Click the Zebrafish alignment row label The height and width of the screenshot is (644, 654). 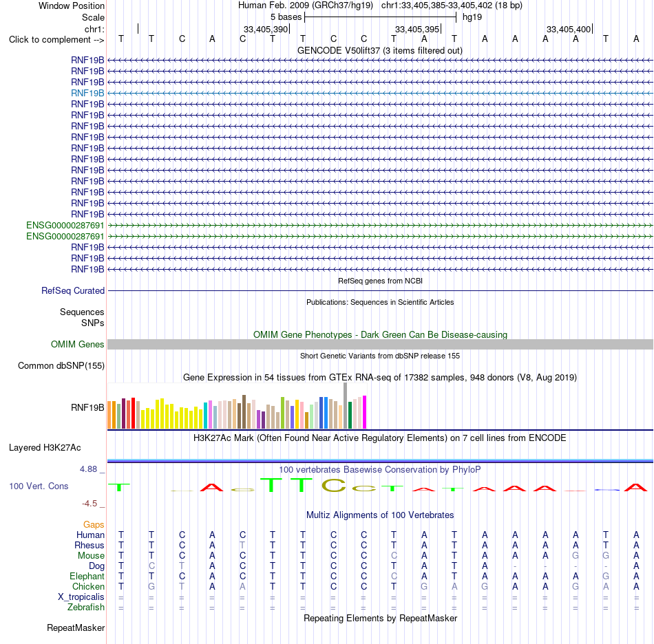86,607
